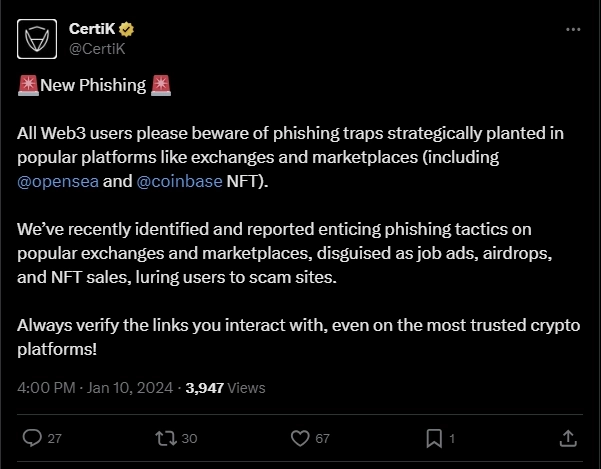
Task: Click the reply count 27
Action: click(x=55, y=438)
